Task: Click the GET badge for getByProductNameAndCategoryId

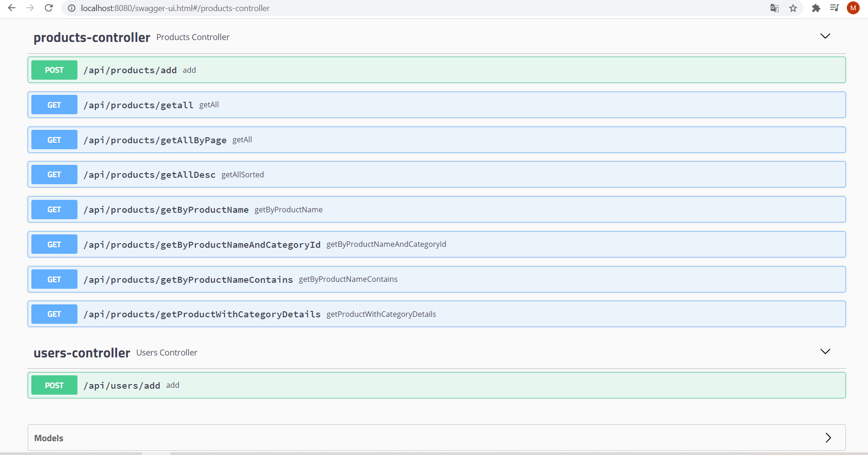Action: click(54, 245)
